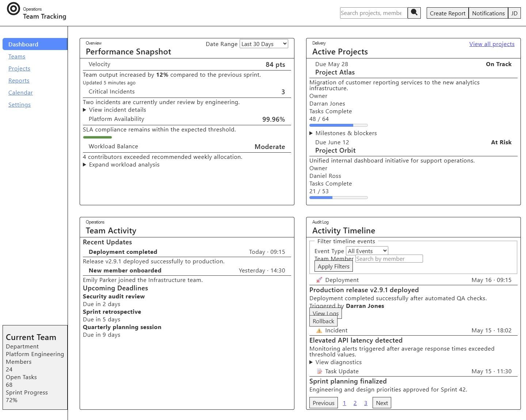Click the magnifier search button
Screen dimensions: 526x420
click(x=414, y=13)
